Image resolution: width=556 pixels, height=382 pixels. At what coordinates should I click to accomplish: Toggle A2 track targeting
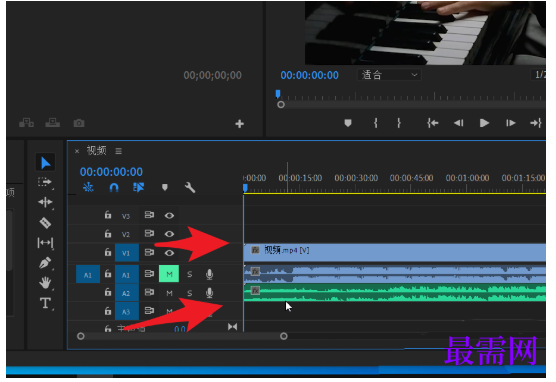(x=127, y=293)
